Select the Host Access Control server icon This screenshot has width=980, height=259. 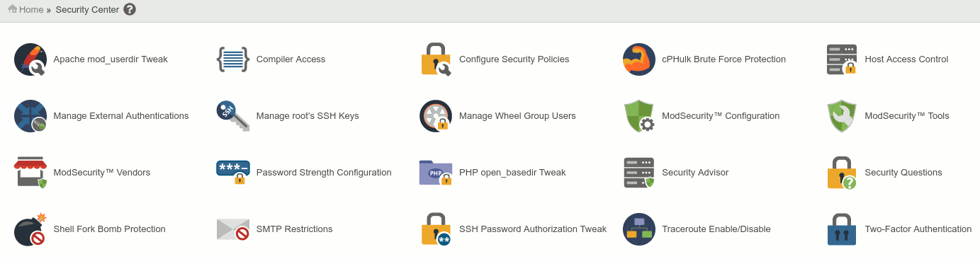[841, 59]
